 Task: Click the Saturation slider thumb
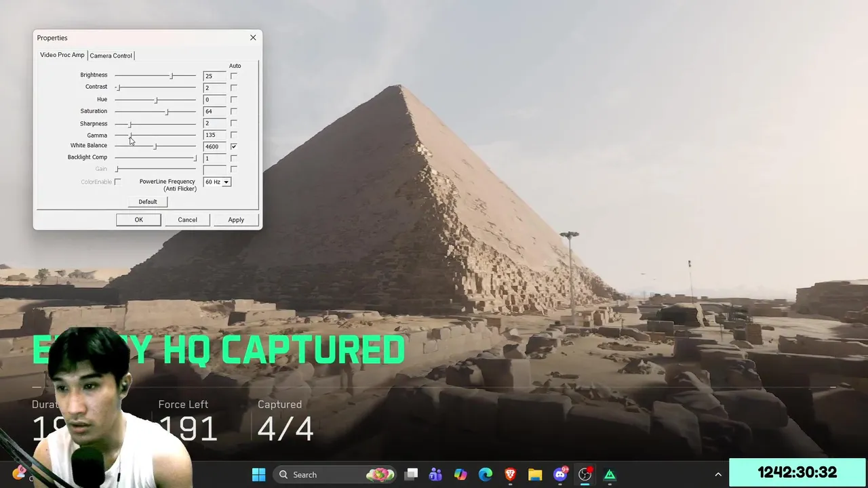pos(167,111)
